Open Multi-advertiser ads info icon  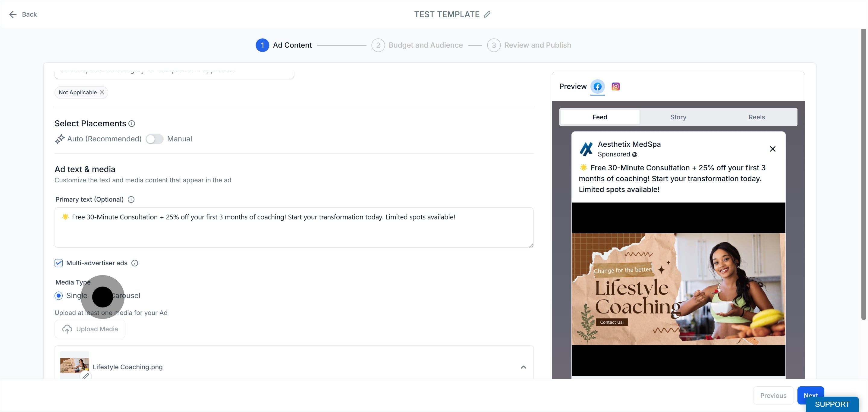[135, 263]
